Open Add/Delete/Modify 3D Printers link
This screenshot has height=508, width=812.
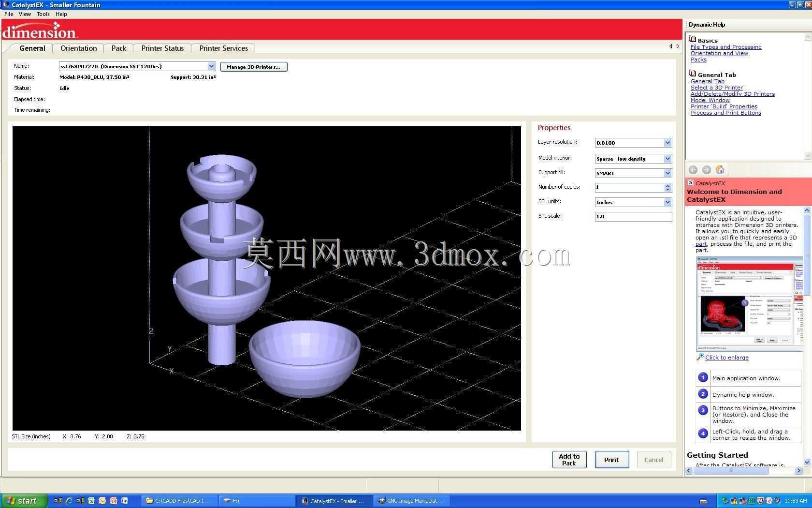[732, 94]
